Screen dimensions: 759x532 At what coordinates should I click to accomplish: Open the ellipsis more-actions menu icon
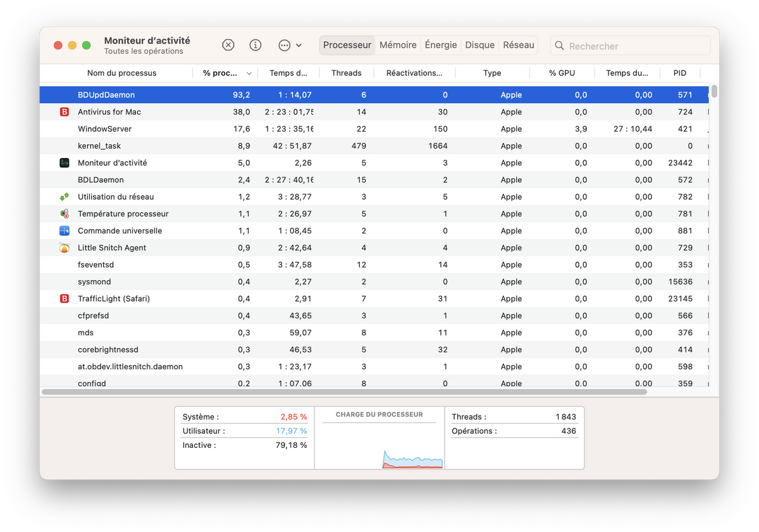pos(285,46)
